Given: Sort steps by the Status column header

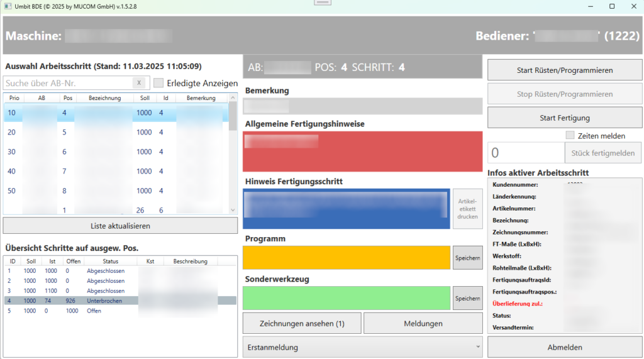Looking at the screenshot, I should click(x=110, y=261).
